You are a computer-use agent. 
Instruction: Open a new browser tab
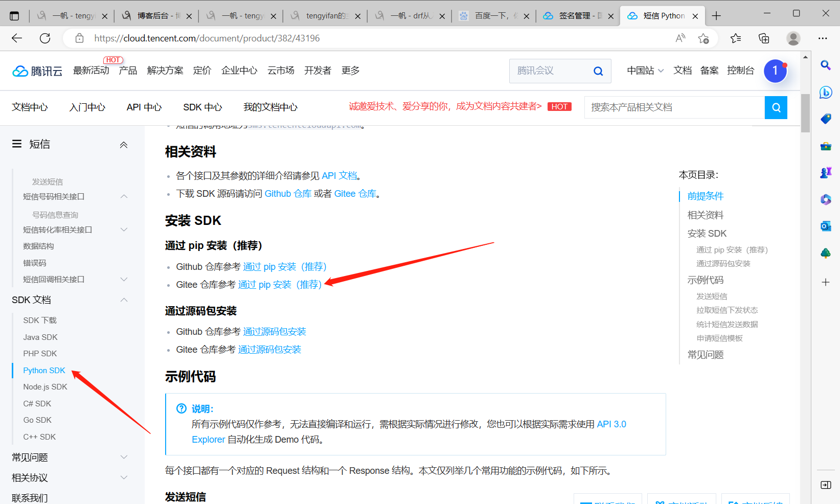pos(716,16)
